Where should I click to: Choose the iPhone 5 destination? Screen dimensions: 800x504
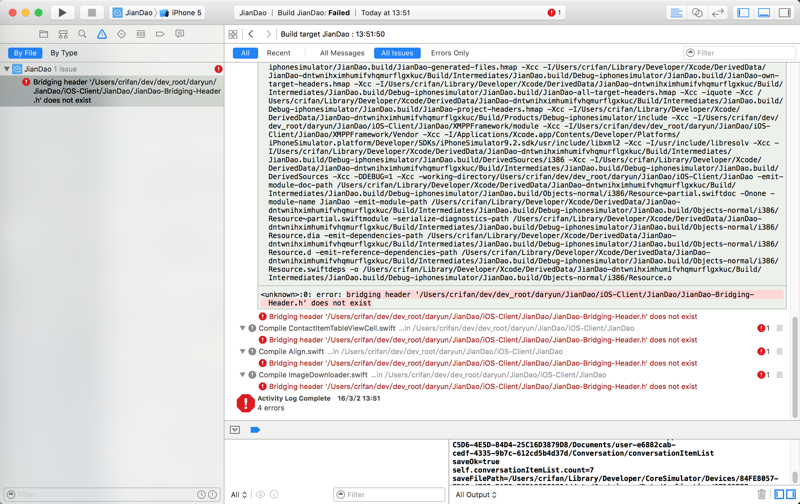(181, 13)
